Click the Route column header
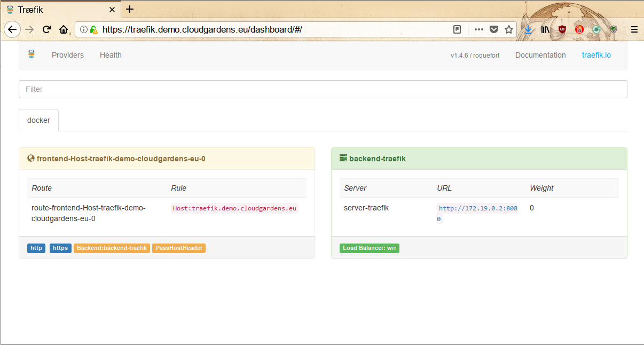Image resolution: width=644 pixels, height=345 pixels. [x=42, y=188]
